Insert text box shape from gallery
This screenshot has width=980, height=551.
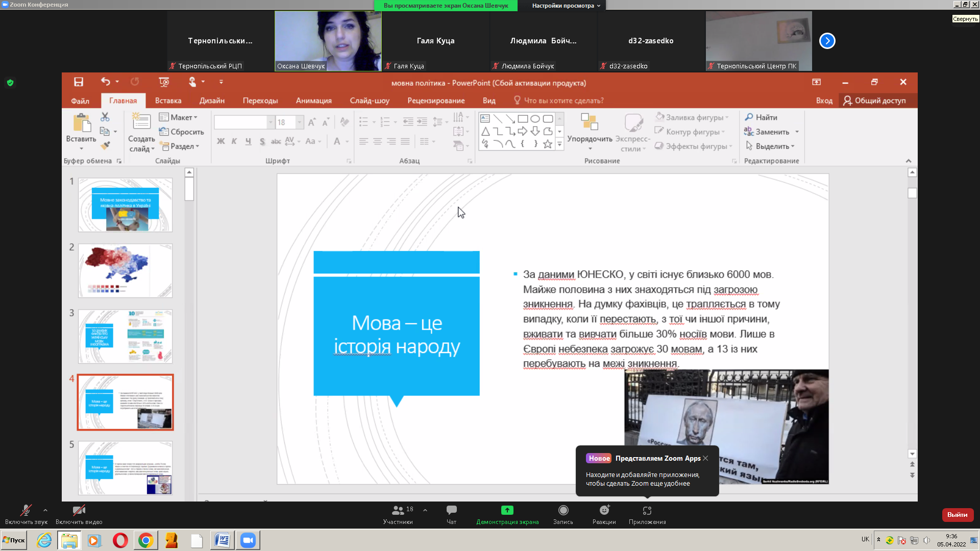(485, 119)
